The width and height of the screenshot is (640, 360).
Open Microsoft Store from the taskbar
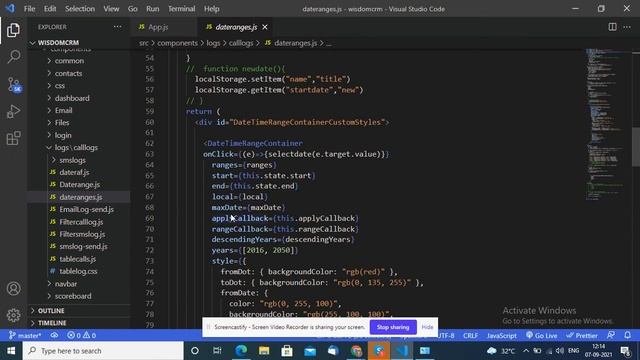tap(287, 351)
